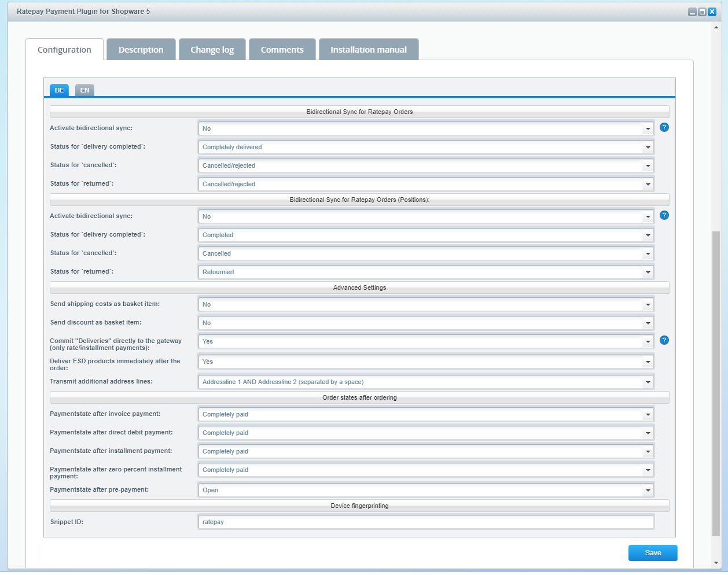The image size is (728, 575).
Task: Click scrollbar up arrow at top
Action: tap(716, 27)
